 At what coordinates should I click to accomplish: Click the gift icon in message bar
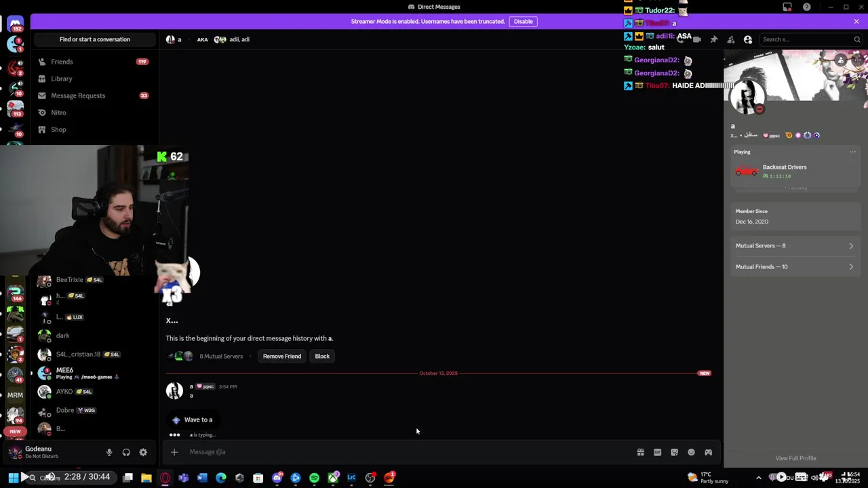click(x=640, y=452)
